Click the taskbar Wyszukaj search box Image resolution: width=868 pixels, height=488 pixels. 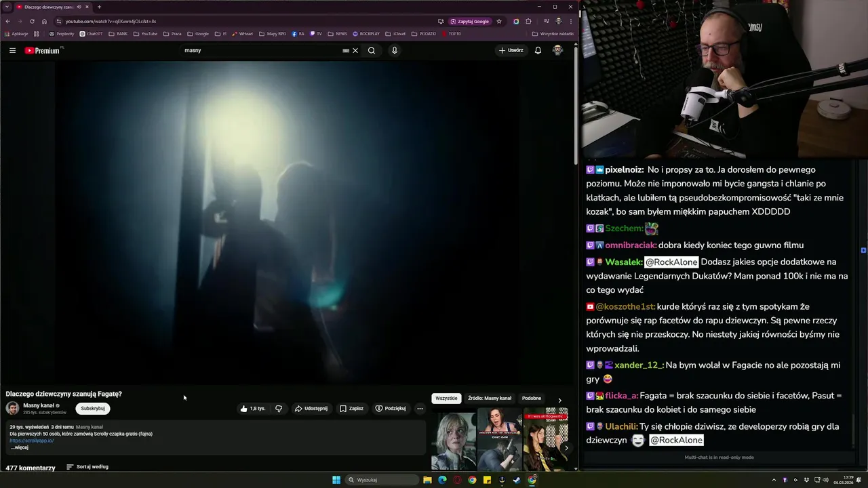382,480
